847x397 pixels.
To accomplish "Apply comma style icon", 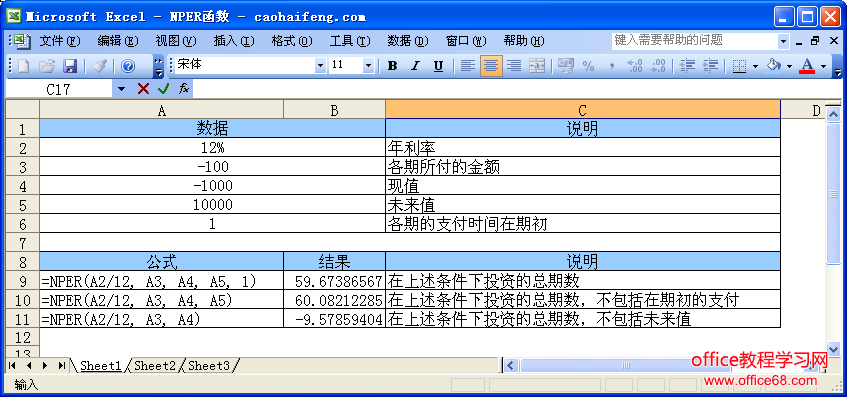I will [611, 66].
